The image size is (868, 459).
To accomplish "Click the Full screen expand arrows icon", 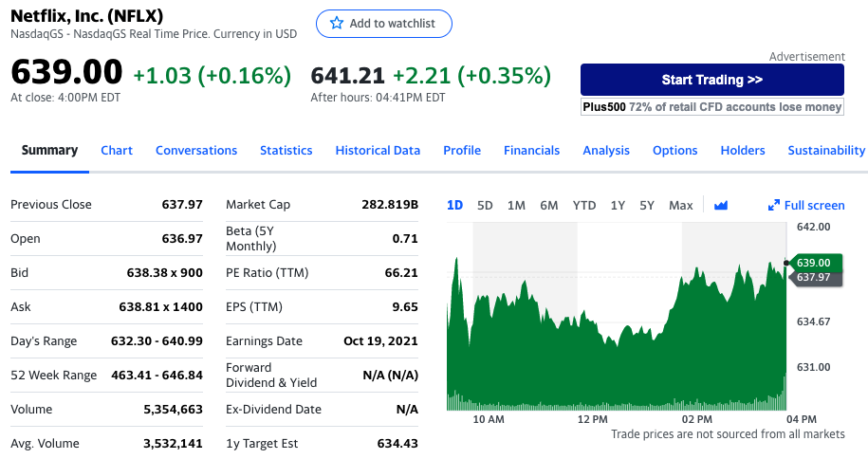I will point(774,206).
